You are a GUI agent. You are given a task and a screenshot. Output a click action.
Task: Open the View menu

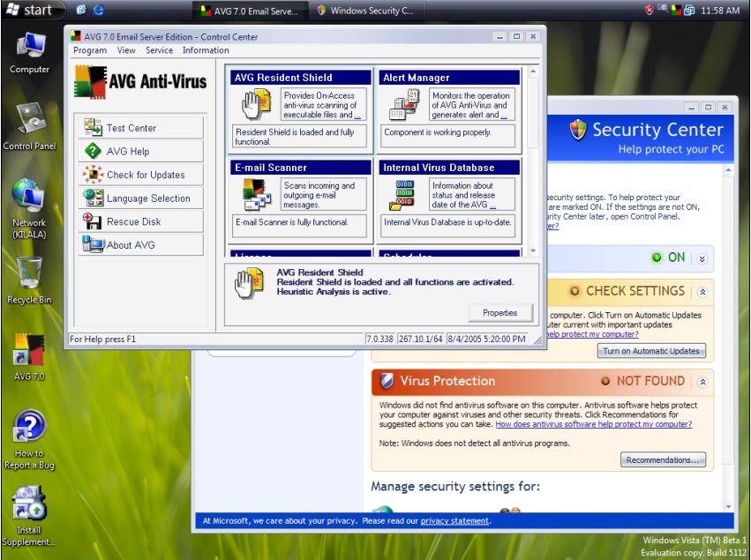126,50
